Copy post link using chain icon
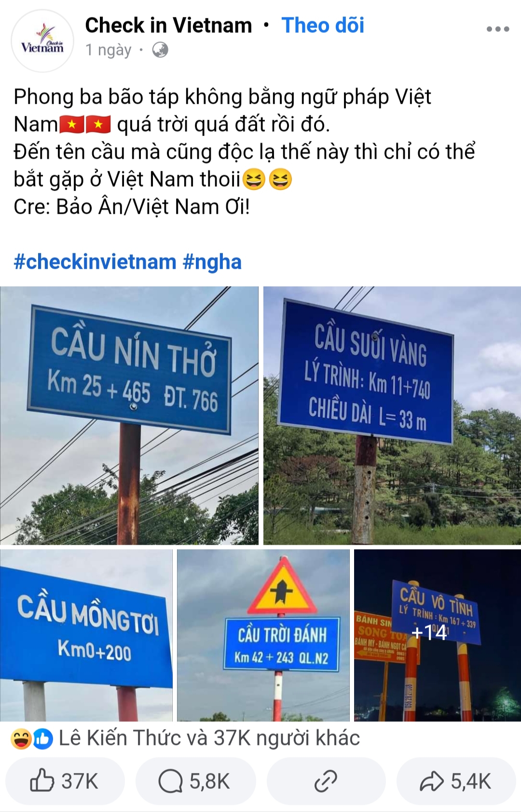521x812 pixels. 326,781
